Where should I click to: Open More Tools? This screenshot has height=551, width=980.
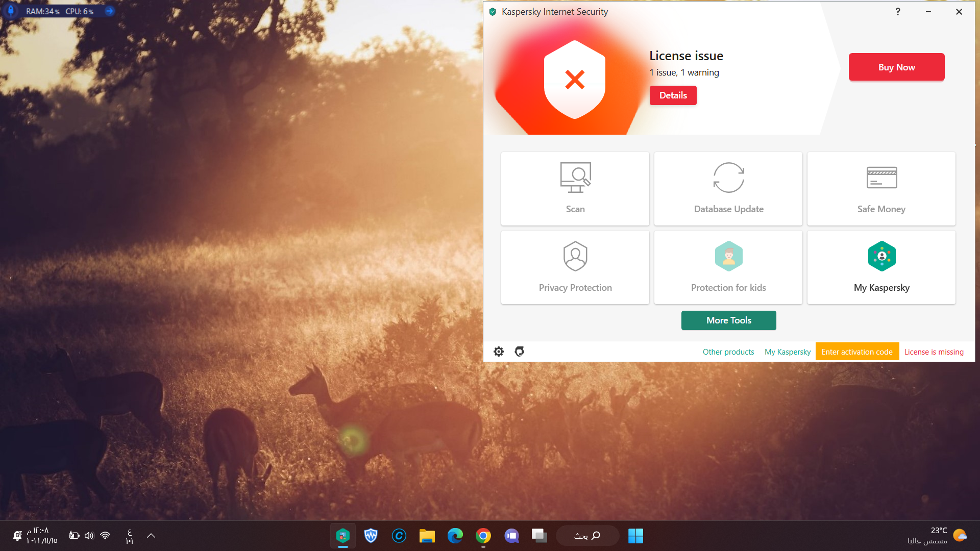(728, 320)
